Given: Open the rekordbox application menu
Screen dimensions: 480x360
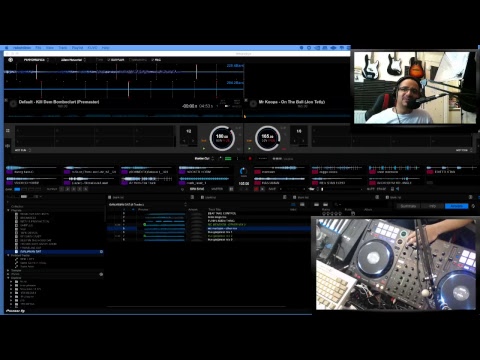Looking at the screenshot, I should click(x=22, y=48).
